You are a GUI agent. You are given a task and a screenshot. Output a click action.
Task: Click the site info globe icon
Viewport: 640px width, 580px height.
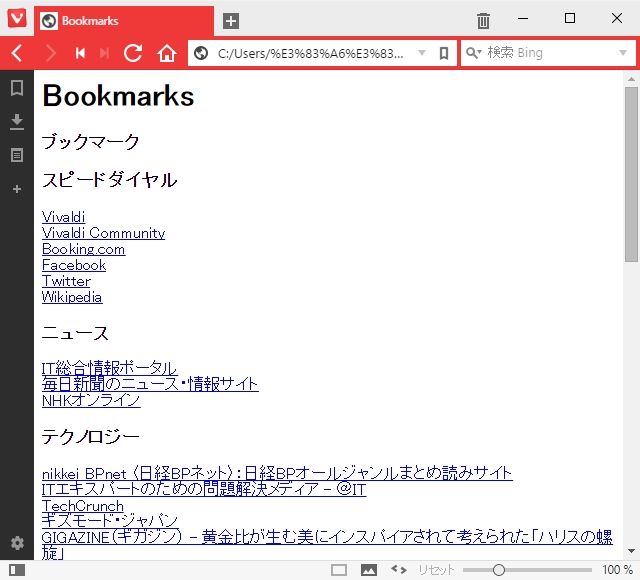[x=201, y=53]
